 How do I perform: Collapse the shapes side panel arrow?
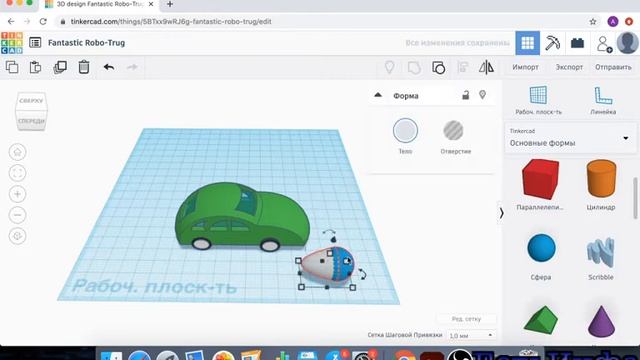point(501,213)
